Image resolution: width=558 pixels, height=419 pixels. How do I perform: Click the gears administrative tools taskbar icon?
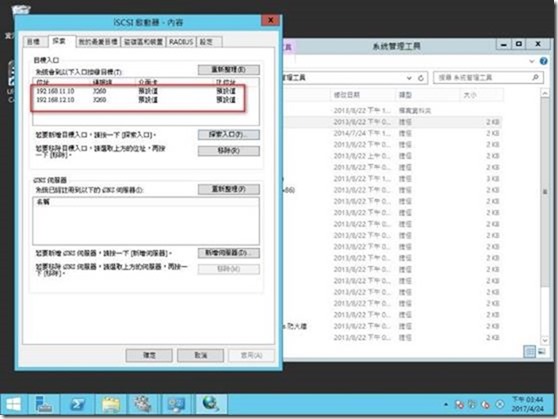tap(143, 404)
